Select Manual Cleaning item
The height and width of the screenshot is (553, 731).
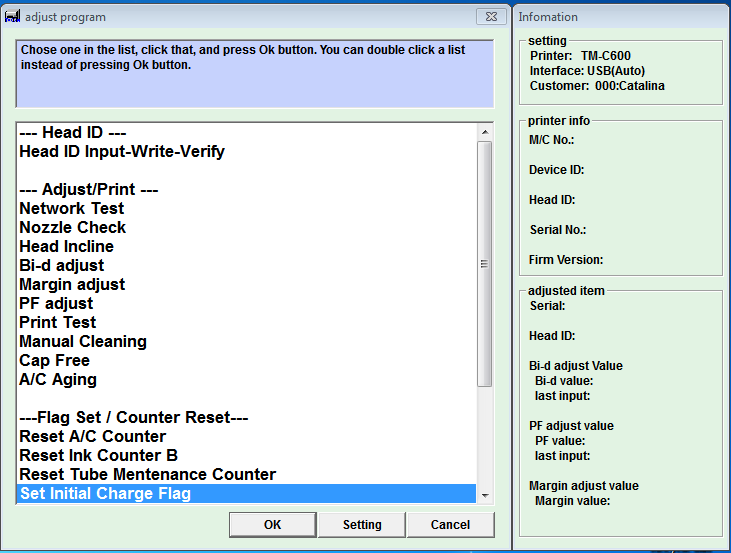[x=83, y=342]
